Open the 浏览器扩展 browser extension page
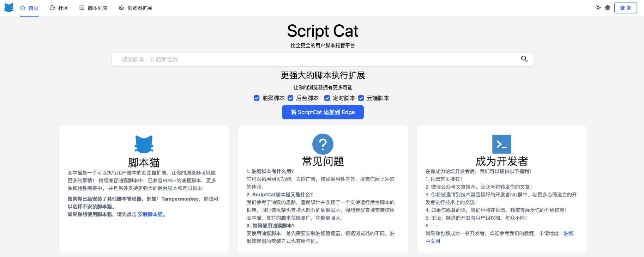Viewport: 644px width, 257px height. (x=136, y=8)
